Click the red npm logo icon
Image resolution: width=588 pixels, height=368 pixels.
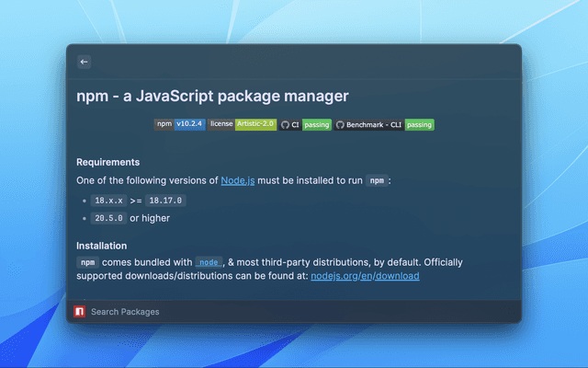tap(79, 312)
